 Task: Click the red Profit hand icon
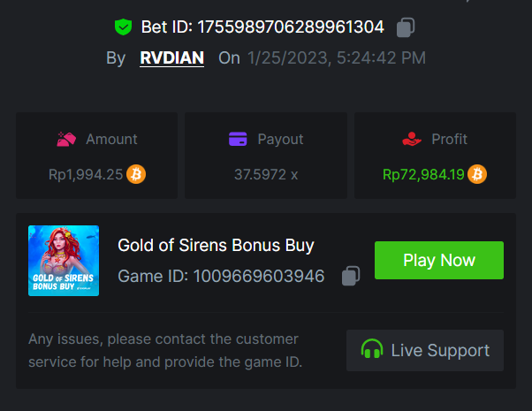click(x=411, y=139)
